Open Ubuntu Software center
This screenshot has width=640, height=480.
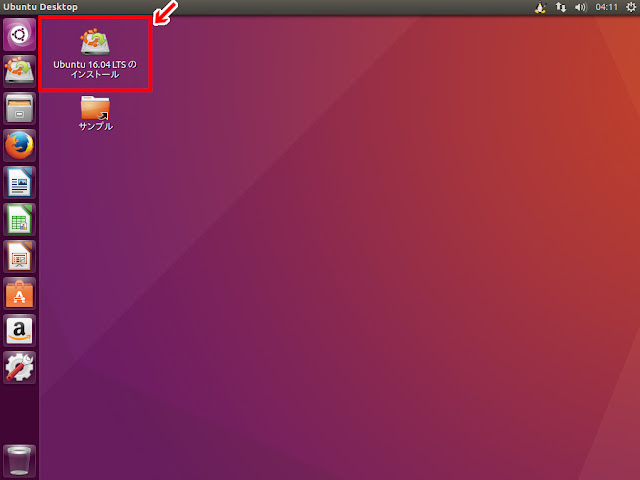coord(19,294)
